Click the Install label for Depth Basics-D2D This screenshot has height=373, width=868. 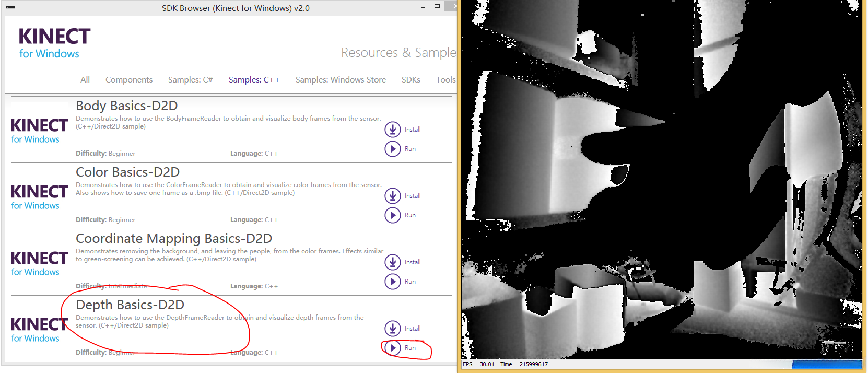413,329
